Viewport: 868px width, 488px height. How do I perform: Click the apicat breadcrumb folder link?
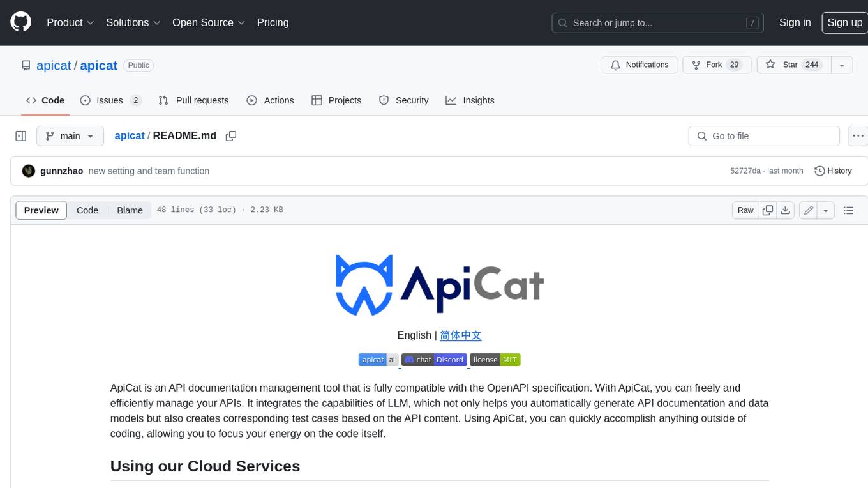pyautogui.click(x=130, y=135)
